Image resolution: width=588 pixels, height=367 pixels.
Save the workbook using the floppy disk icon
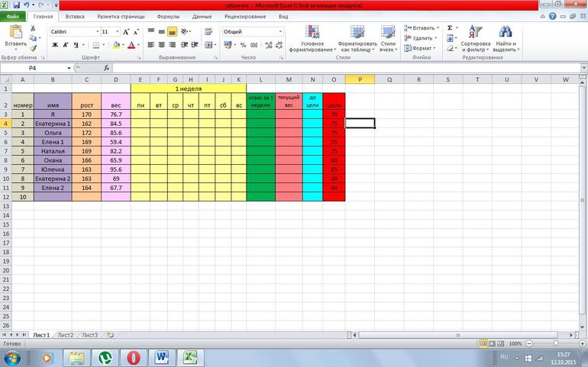pos(16,5)
